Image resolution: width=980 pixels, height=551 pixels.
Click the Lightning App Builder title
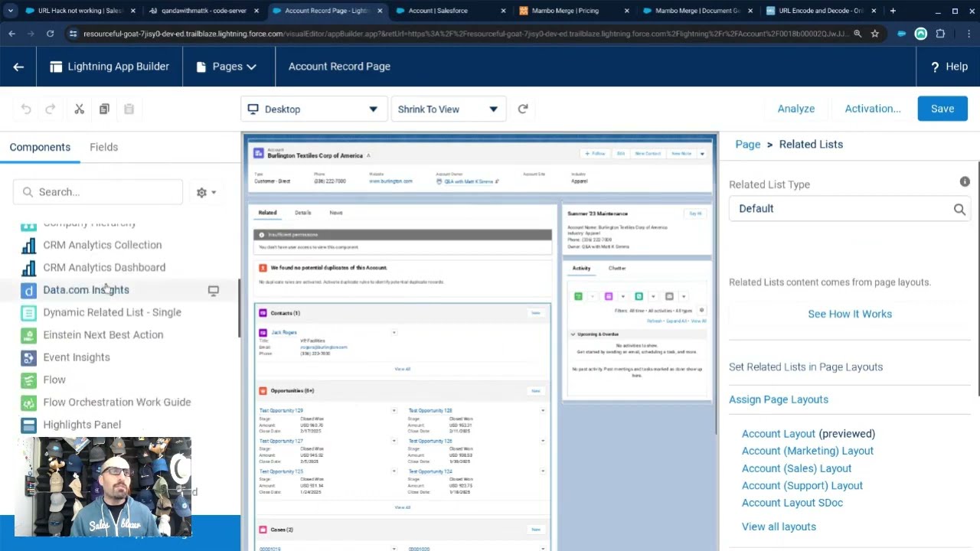click(x=119, y=67)
